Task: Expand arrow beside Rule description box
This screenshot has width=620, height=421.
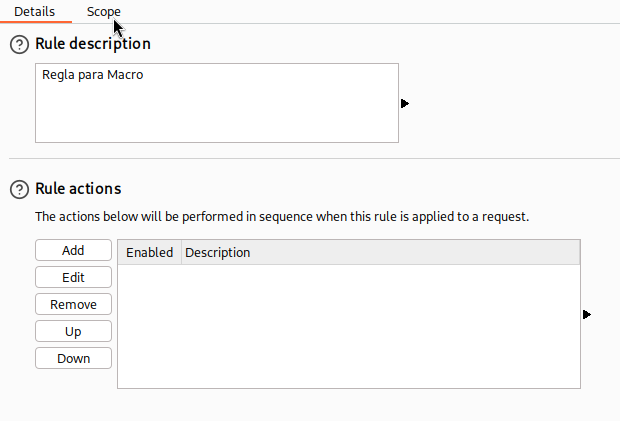Action: (x=405, y=104)
